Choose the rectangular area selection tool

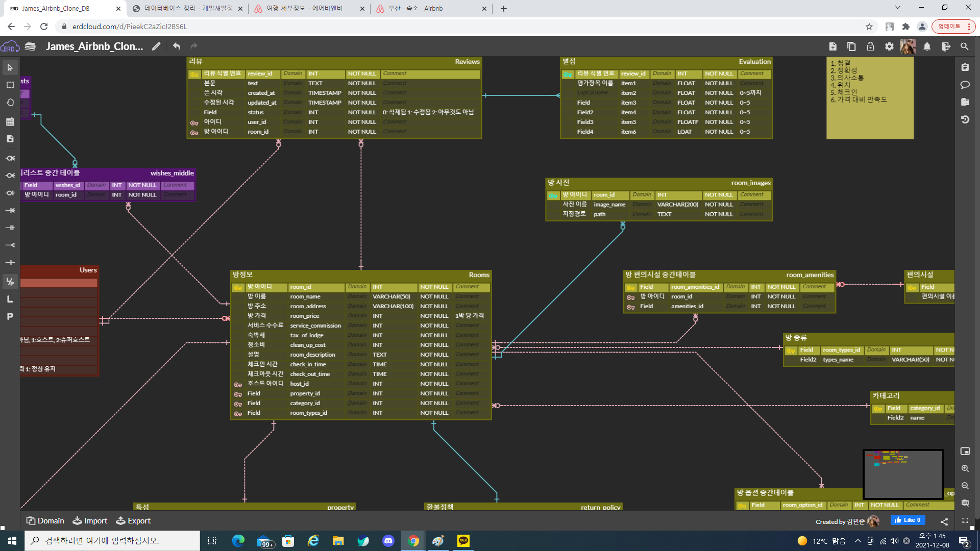10,85
